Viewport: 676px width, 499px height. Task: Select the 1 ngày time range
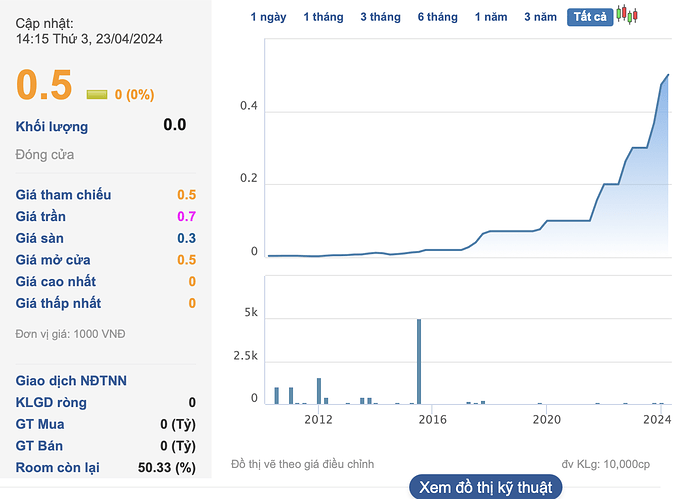point(269,17)
